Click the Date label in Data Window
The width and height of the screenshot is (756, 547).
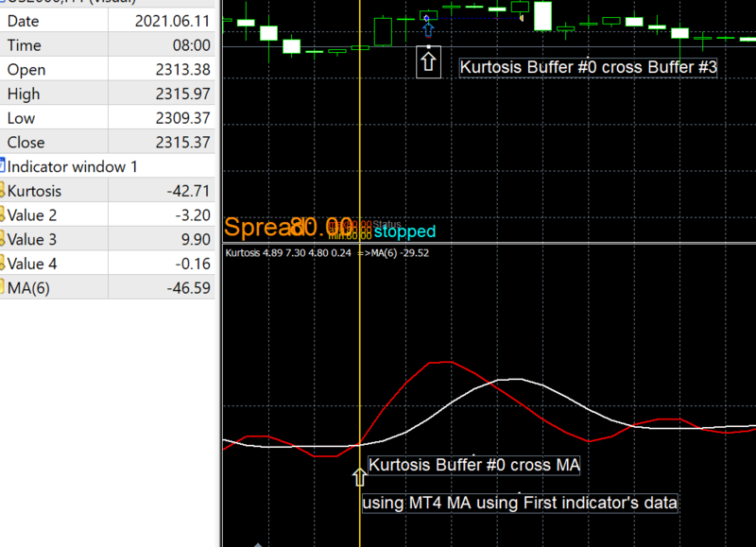tap(23, 21)
